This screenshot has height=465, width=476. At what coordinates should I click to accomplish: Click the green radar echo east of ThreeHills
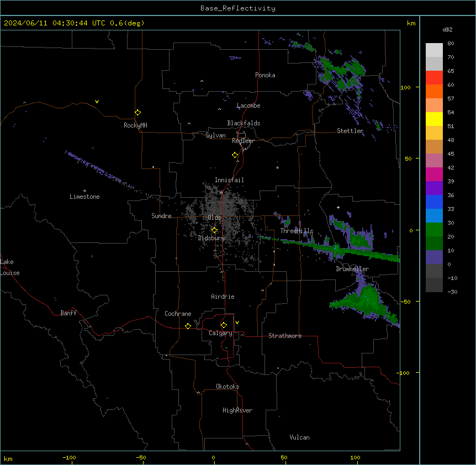coord(361,240)
